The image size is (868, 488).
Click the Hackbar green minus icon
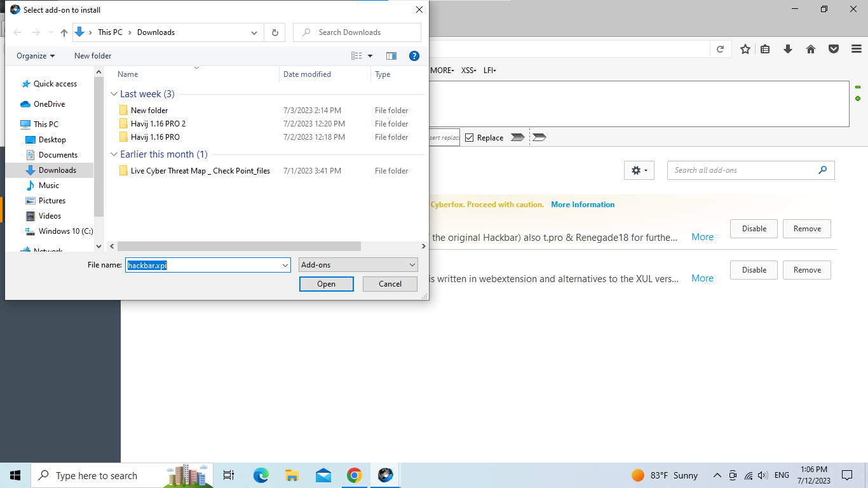858,87
